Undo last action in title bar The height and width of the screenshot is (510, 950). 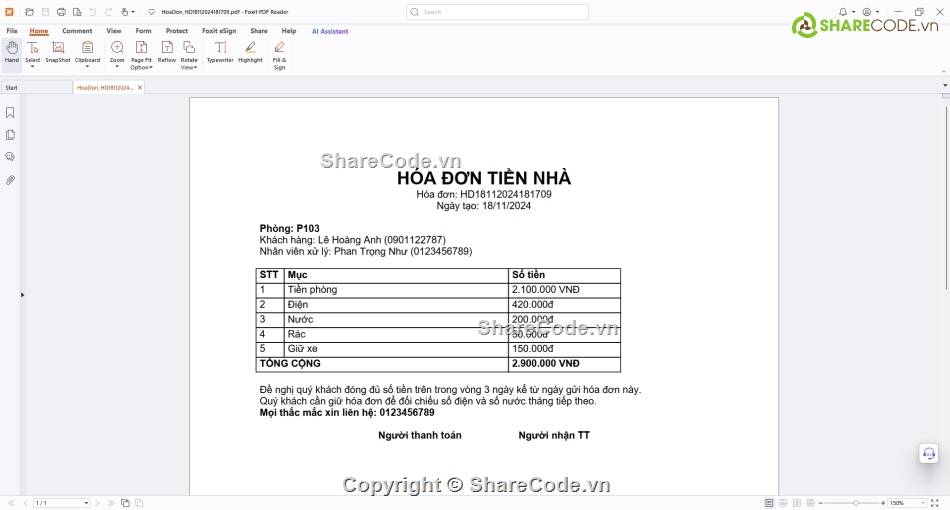[x=93, y=12]
